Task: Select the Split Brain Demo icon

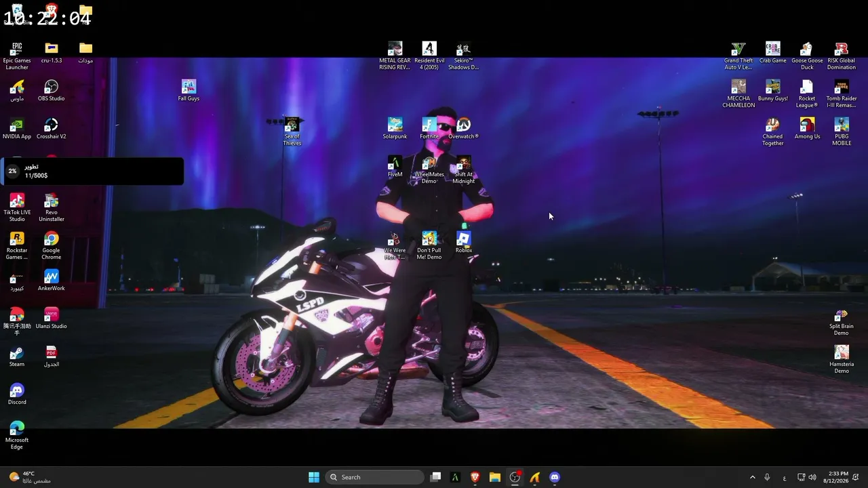Action: pyautogui.click(x=842, y=321)
